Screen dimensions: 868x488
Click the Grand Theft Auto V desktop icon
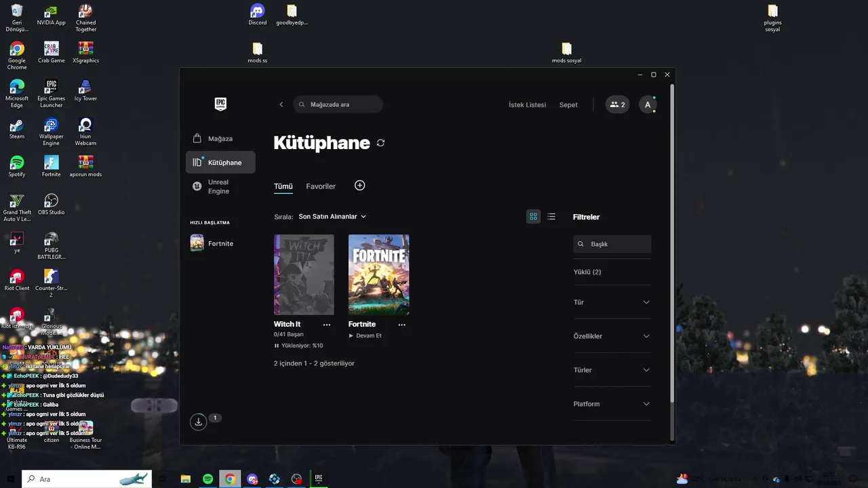(x=17, y=207)
